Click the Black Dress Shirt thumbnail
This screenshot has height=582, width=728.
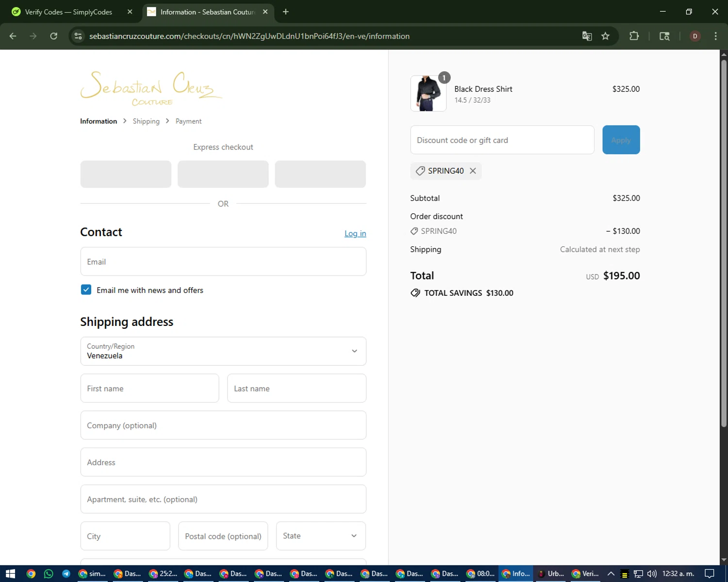tap(428, 94)
